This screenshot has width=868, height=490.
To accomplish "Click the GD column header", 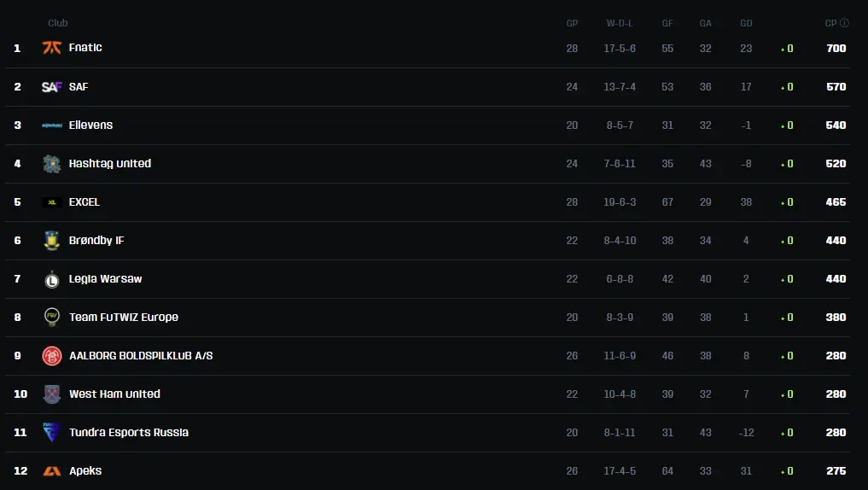I will (x=746, y=23).
